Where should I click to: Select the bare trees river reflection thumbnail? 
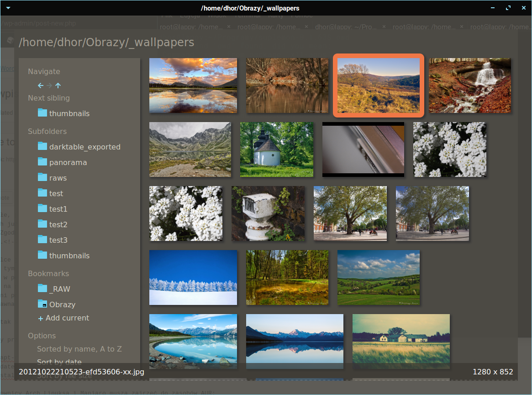pyautogui.click(x=287, y=85)
